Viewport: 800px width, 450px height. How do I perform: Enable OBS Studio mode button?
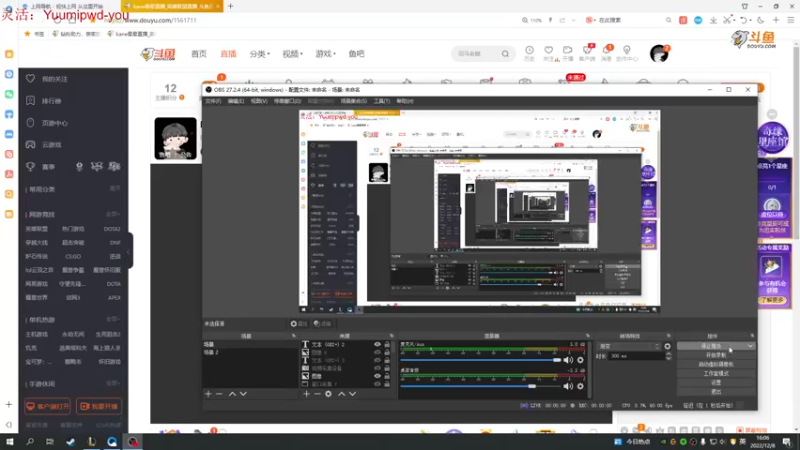tap(716, 373)
